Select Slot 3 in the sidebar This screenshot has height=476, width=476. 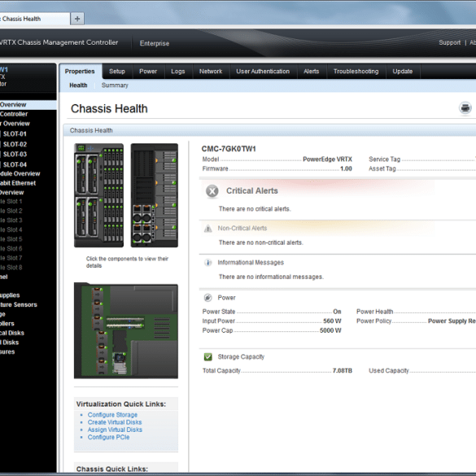pos(11,220)
